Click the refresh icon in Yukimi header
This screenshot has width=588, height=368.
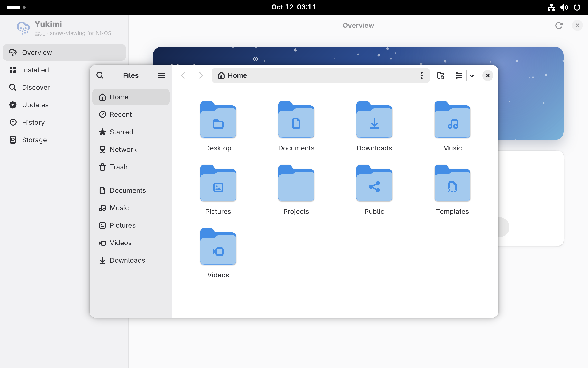[559, 25]
